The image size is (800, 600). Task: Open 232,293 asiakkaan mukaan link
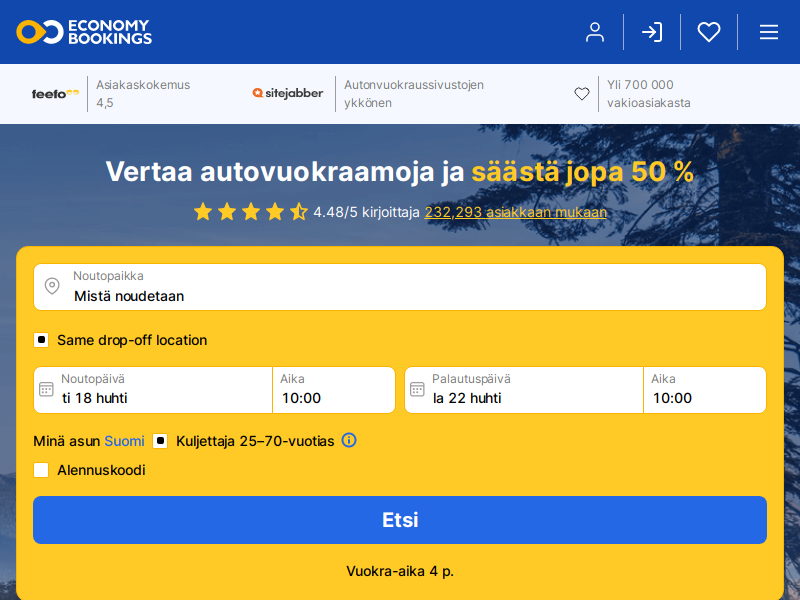[x=516, y=212]
